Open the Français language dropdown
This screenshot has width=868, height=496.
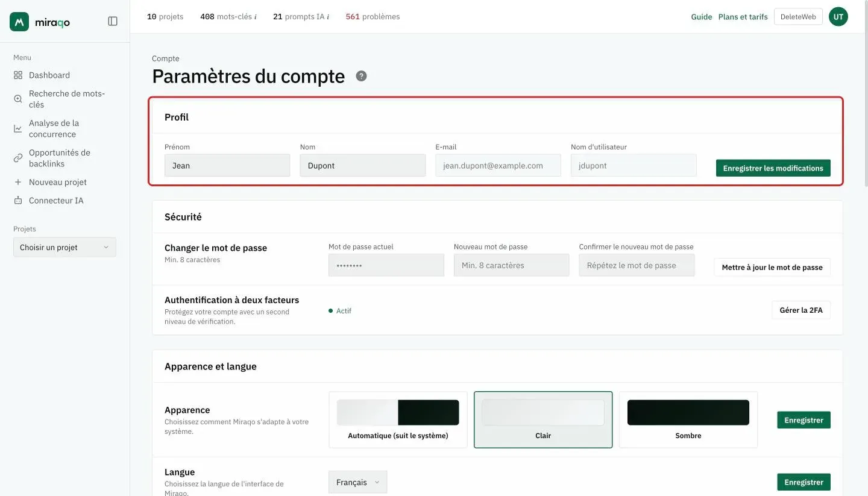[x=358, y=482]
